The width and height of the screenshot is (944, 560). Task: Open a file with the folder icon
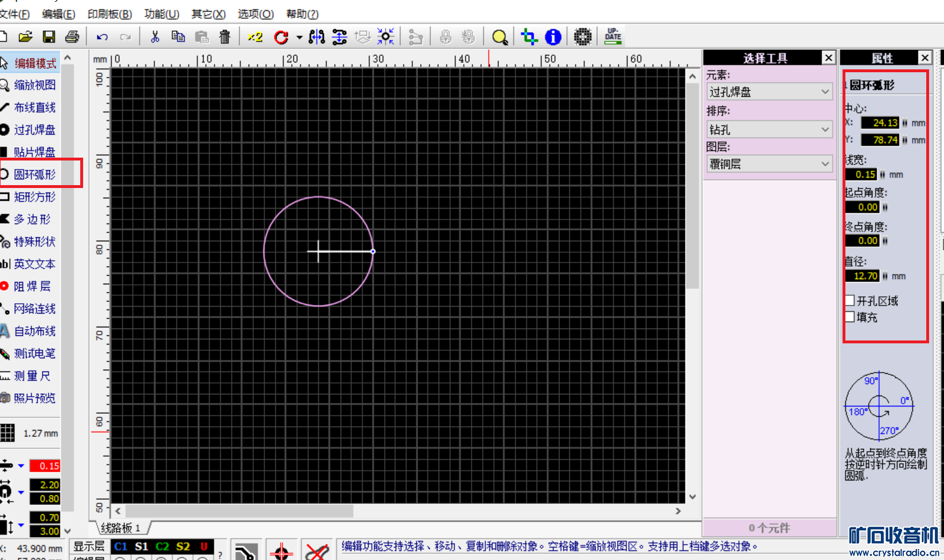25,37
